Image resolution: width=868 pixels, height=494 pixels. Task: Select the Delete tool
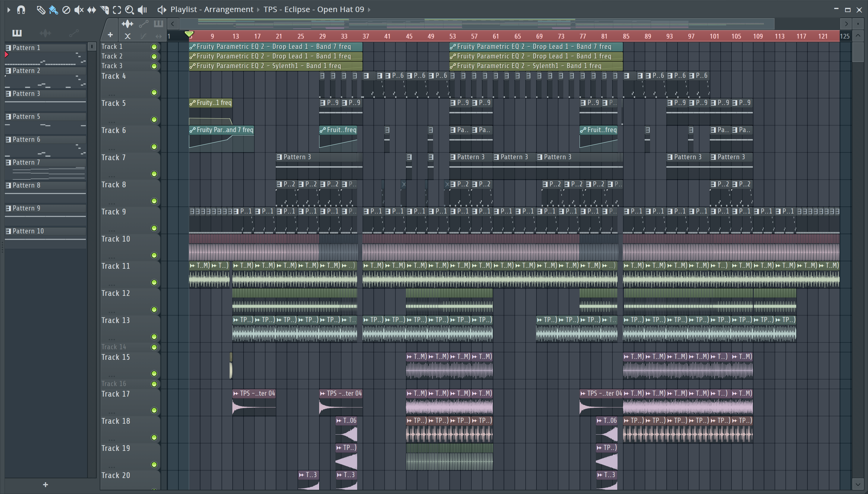pyautogui.click(x=66, y=10)
